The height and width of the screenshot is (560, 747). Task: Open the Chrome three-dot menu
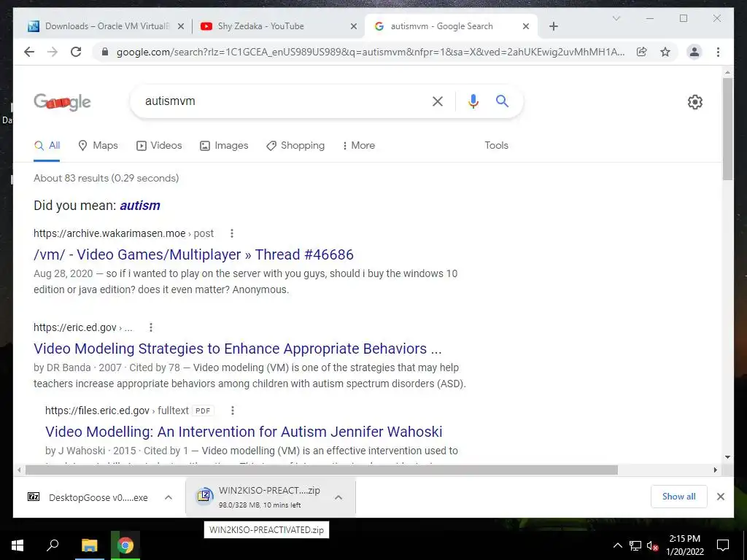pyautogui.click(x=718, y=52)
